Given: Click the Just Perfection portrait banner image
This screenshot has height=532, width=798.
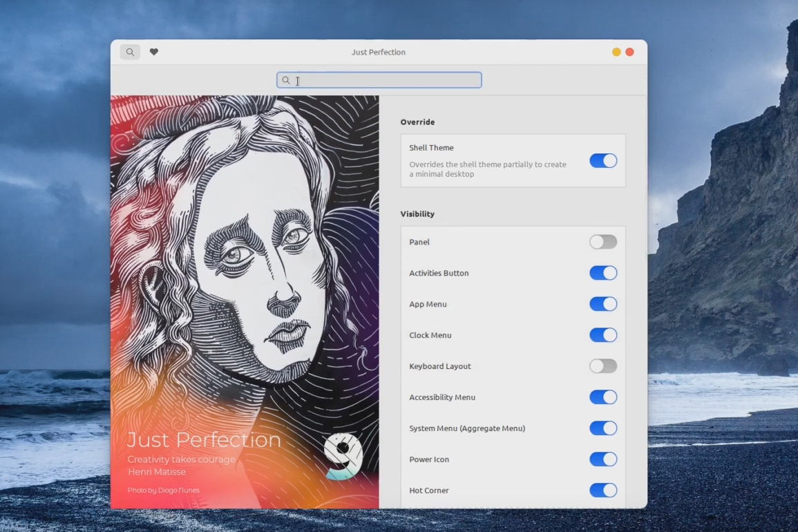Looking at the screenshot, I should (x=245, y=276).
